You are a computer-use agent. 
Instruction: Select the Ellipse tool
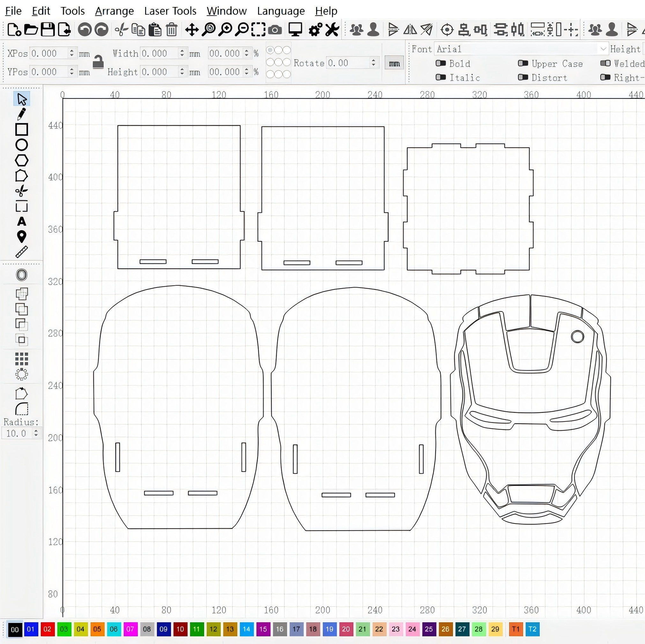[22, 145]
